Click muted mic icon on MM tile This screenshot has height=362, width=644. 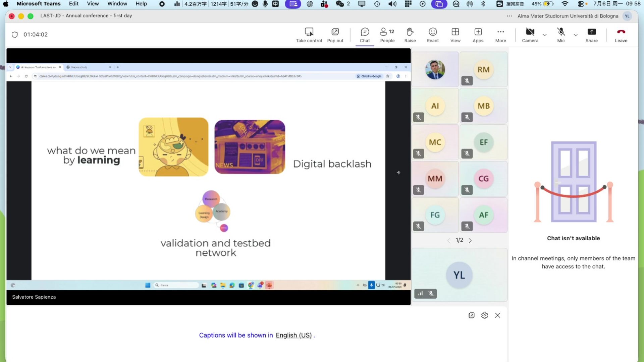coord(418,190)
